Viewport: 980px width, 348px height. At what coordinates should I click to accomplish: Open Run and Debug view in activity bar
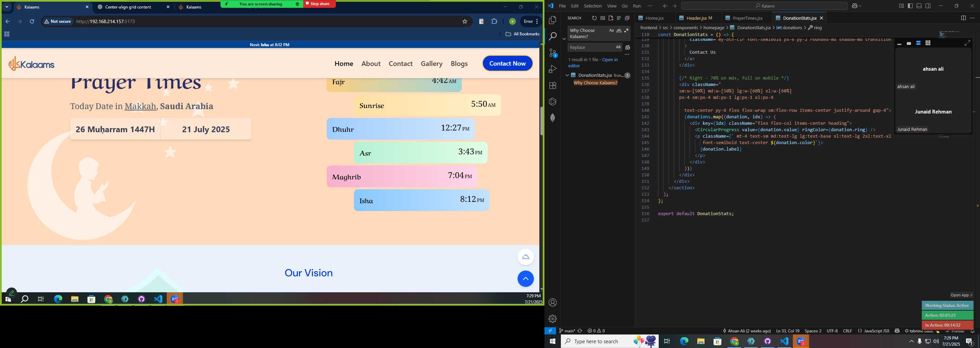[552, 69]
